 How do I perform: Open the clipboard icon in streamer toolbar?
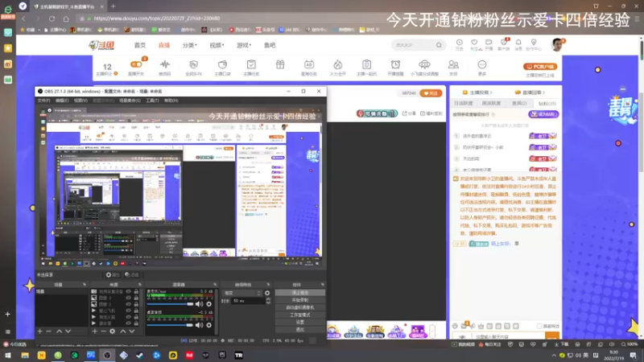tap(366, 64)
